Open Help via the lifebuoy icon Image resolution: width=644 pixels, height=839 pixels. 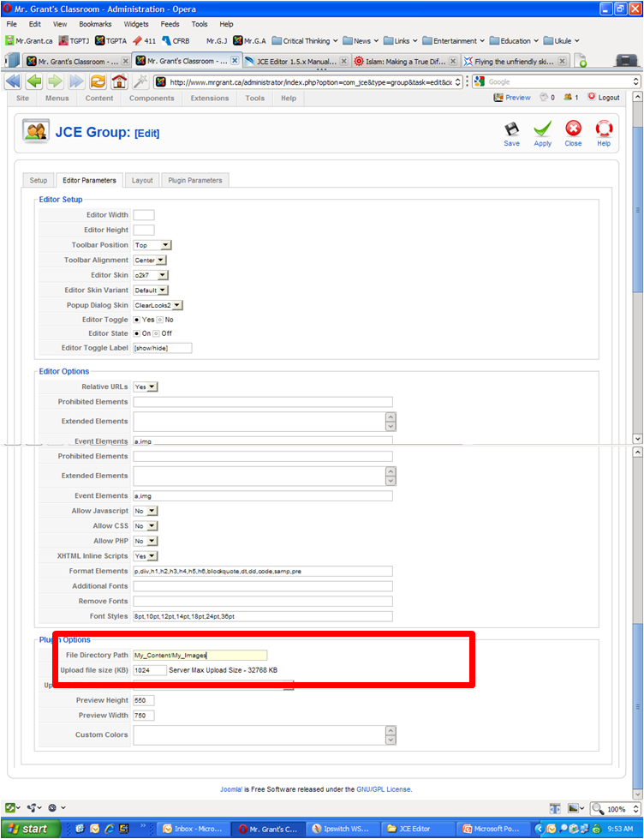click(x=604, y=130)
